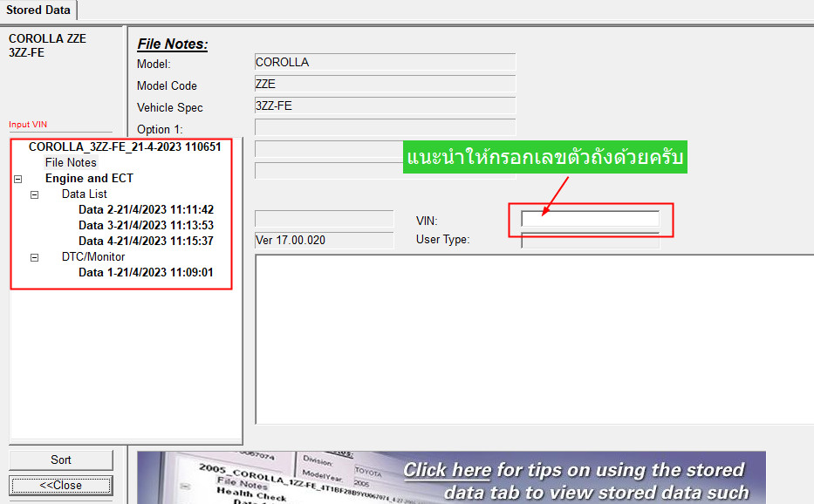The height and width of the screenshot is (504, 814).
Task: Select COROLLA_3ZZ-FE_21-4-2023 110651 tree entry
Action: click(x=125, y=146)
